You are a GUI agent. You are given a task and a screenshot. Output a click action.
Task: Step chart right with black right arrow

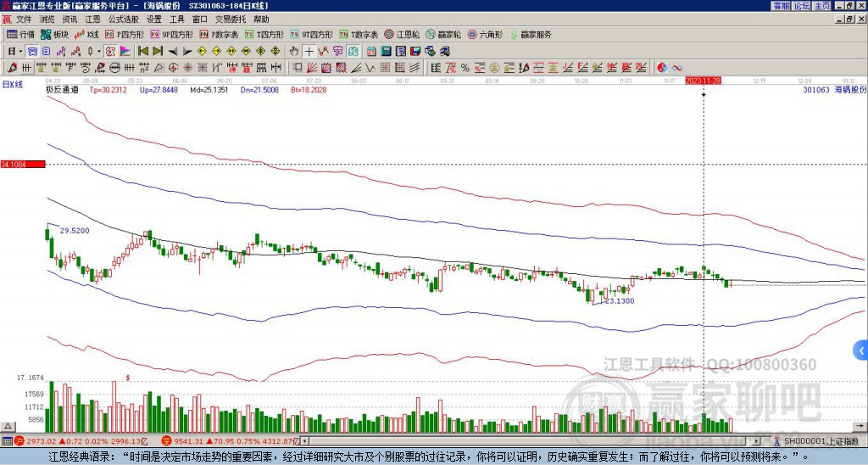pyautogui.click(x=187, y=52)
